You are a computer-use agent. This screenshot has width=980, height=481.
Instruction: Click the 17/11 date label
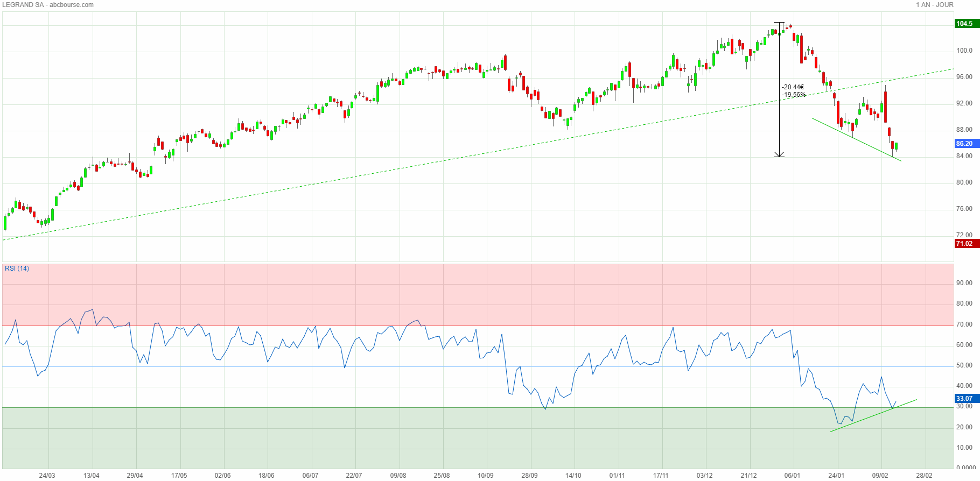pos(661,476)
